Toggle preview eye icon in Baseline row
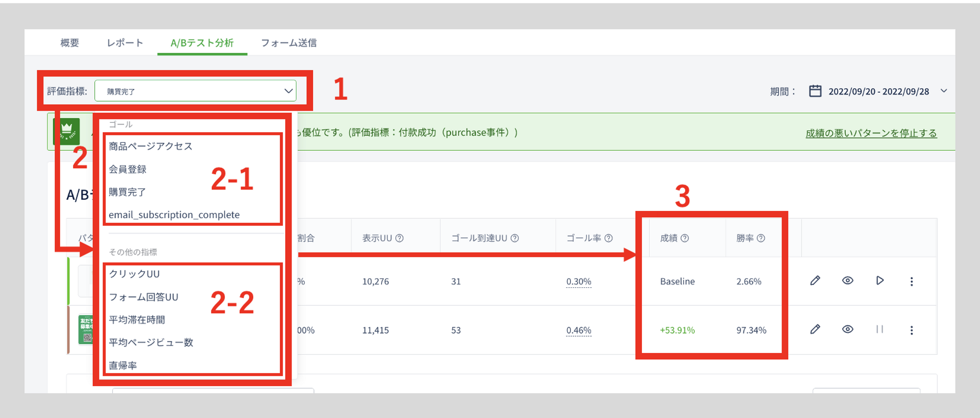The image size is (980, 418). 847,280
